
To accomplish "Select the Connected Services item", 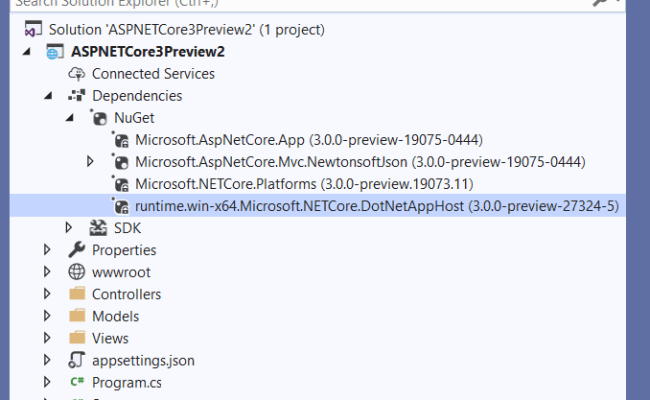I will [153, 74].
